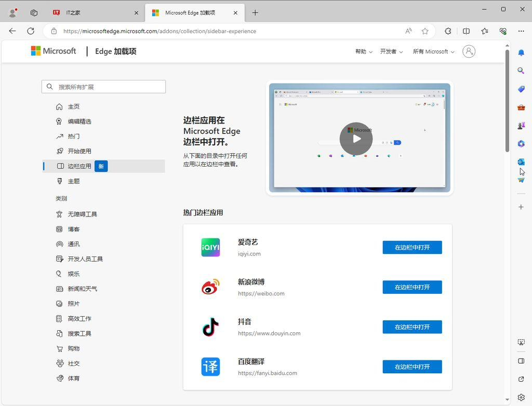The width and height of the screenshot is (532, 406).
Task: Open 开始使用 in the navigation
Action: pos(104,151)
